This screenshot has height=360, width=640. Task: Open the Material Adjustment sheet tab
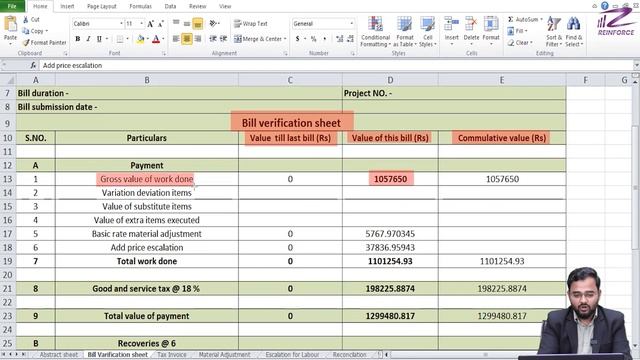pos(224,355)
